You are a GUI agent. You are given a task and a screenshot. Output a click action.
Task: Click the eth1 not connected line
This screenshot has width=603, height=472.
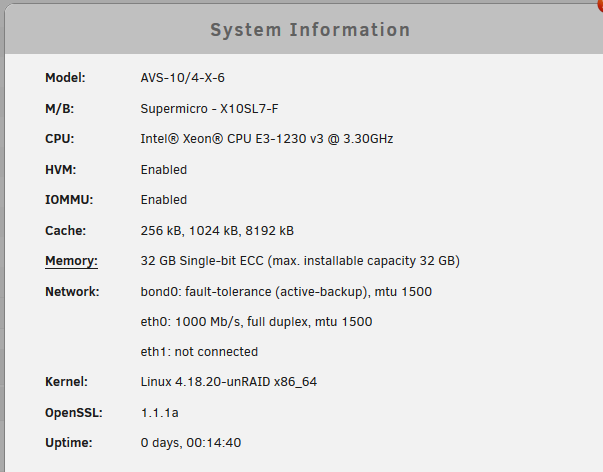[x=199, y=352]
